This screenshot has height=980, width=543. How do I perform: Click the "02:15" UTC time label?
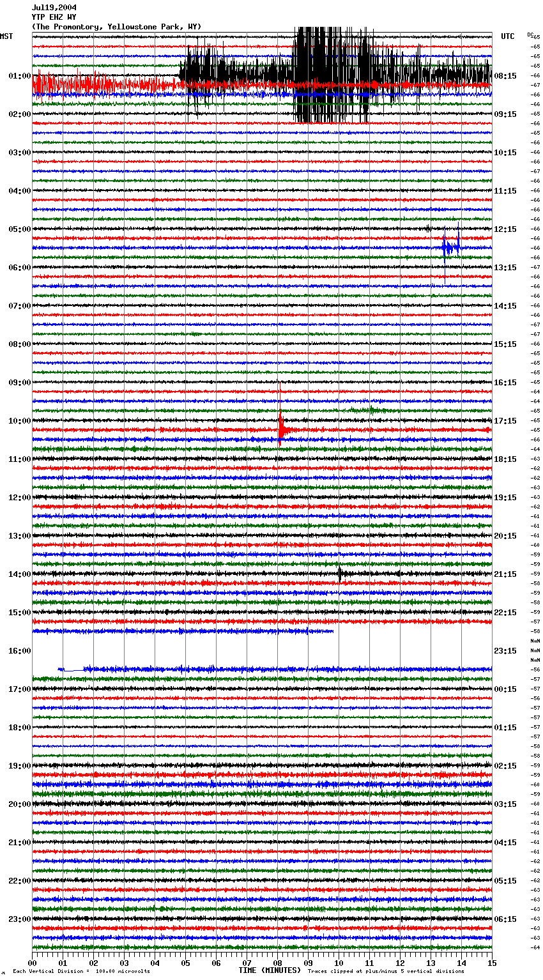point(505,765)
